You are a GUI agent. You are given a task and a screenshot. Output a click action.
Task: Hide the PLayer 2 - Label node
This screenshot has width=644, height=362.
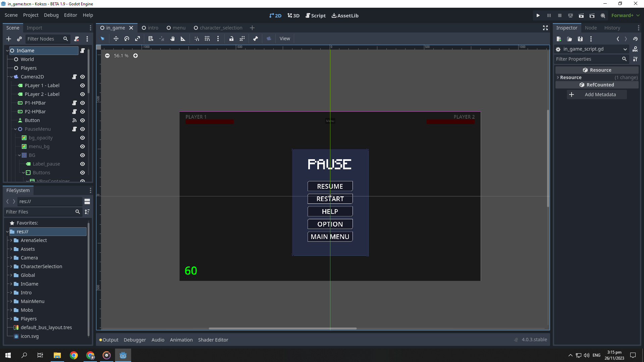coord(83,94)
